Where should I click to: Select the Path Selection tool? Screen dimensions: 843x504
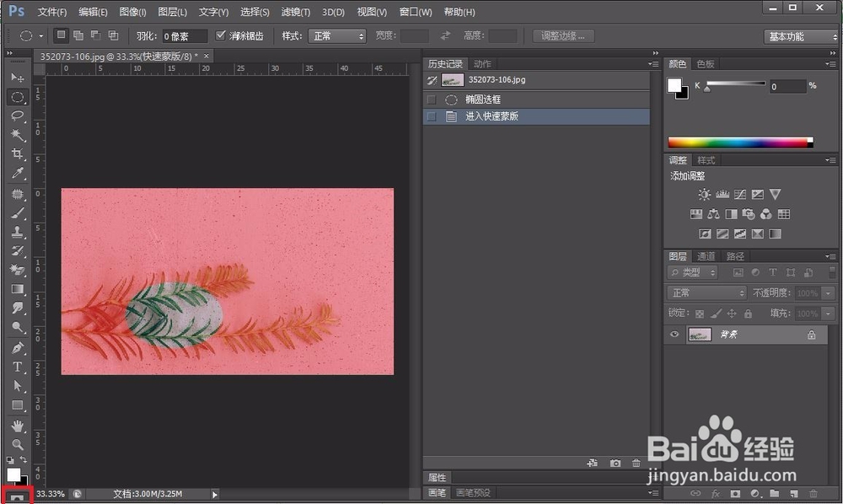(17, 386)
